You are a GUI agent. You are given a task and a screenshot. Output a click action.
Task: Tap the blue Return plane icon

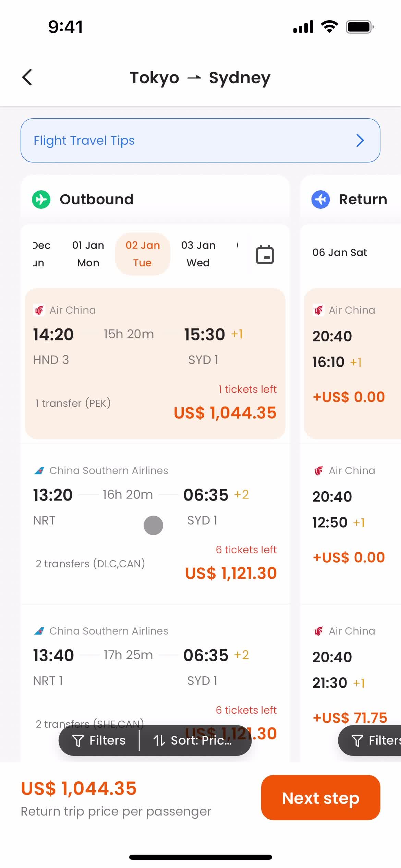(x=320, y=199)
